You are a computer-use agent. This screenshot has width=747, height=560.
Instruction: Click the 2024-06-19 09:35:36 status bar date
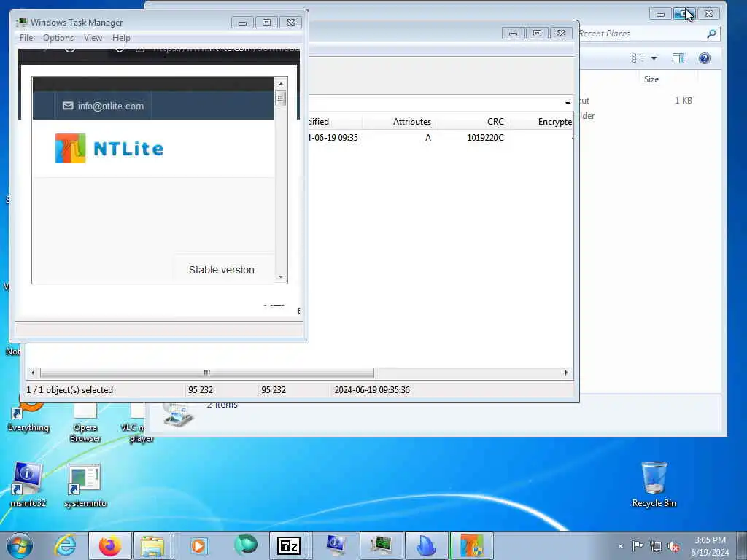pyautogui.click(x=372, y=389)
